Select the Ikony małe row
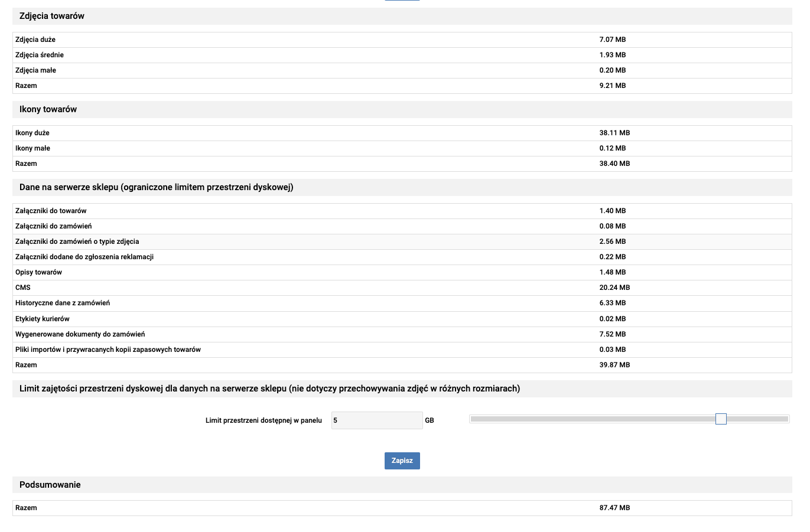This screenshot has height=532, width=810. [402, 148]
